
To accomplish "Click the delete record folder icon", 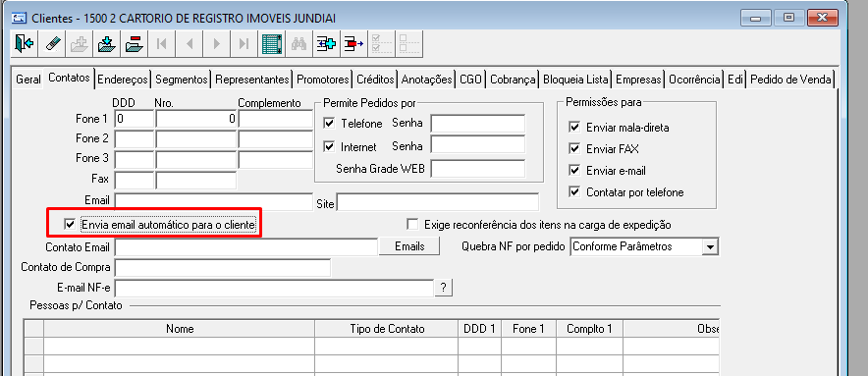I will pos(134,43).
